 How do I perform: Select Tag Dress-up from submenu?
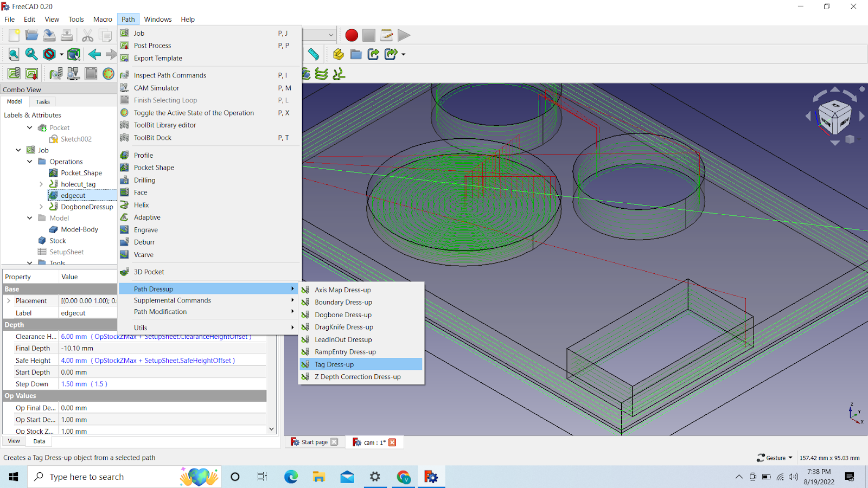361,364
